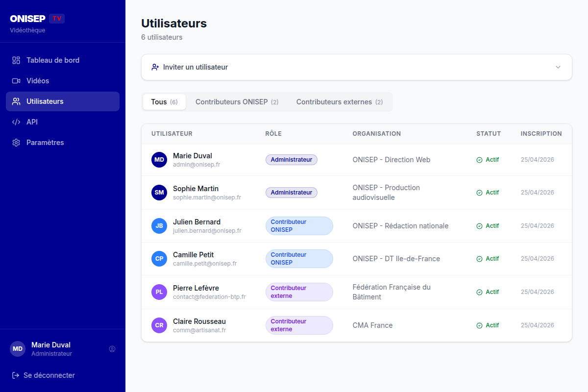Screen dimensions: 588x392
Task: Click Pierre Lefèvre's Contributeur externe badge
Action: [299, 292]
